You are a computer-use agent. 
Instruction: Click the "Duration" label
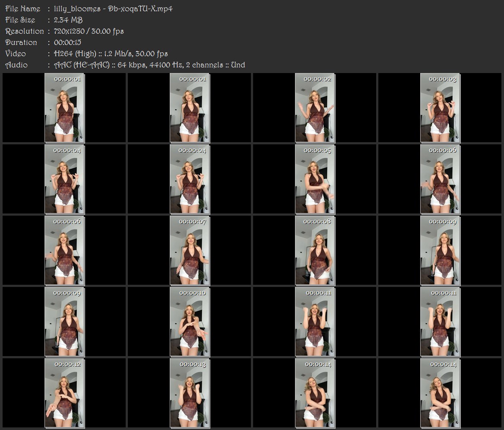pyautogui.click(x=21, y=42)
